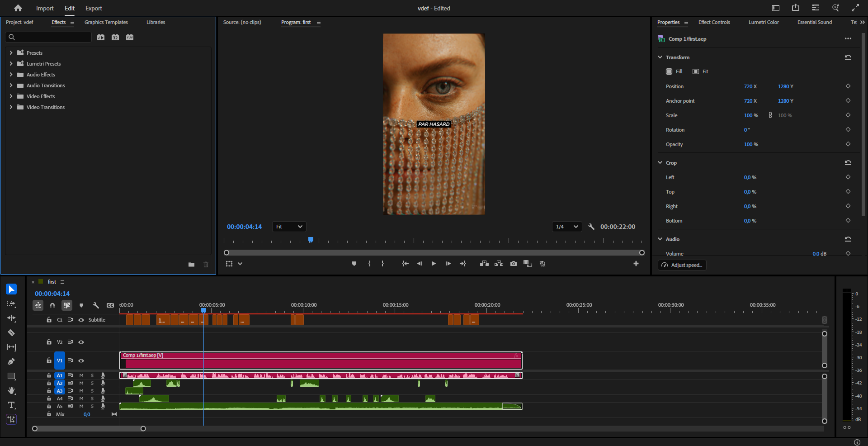
Task: Hide the V1 video track output
Action: (81, 361)
